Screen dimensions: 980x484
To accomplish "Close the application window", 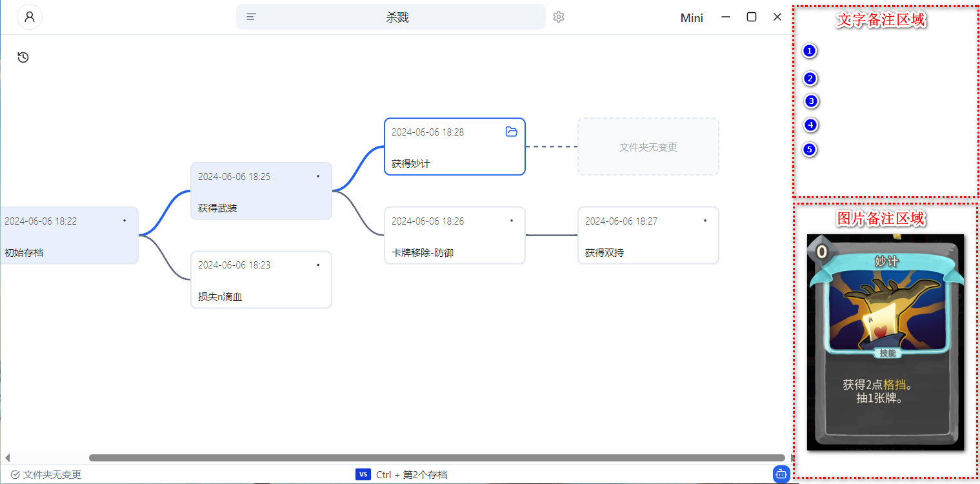I will pos(777,17).
